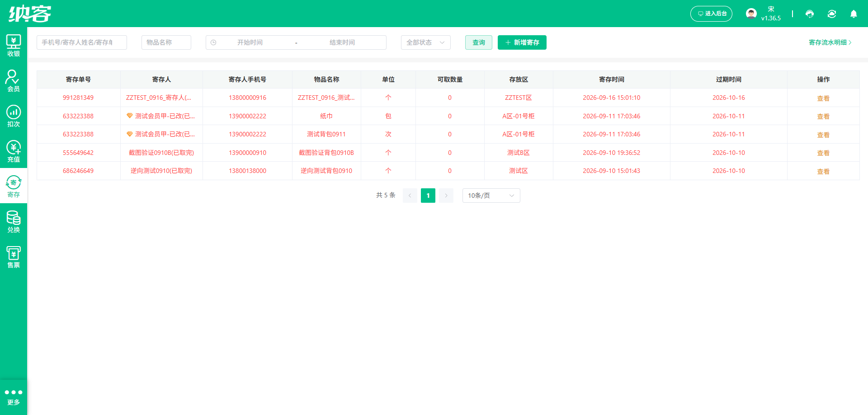Click phone number 13800138000
Viewport: 868px width, 415px height.
point(247,171)
